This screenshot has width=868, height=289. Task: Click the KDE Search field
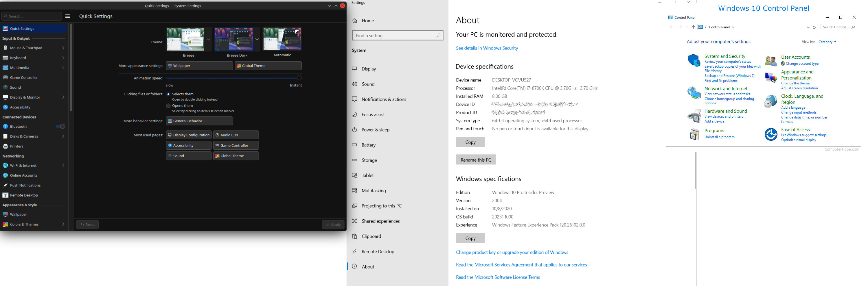(32, 16)
